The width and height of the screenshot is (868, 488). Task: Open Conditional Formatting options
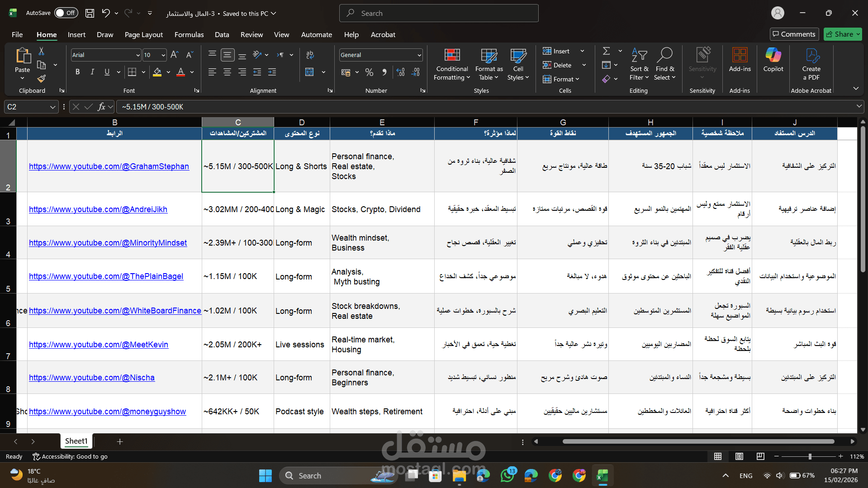coord(451,64)
